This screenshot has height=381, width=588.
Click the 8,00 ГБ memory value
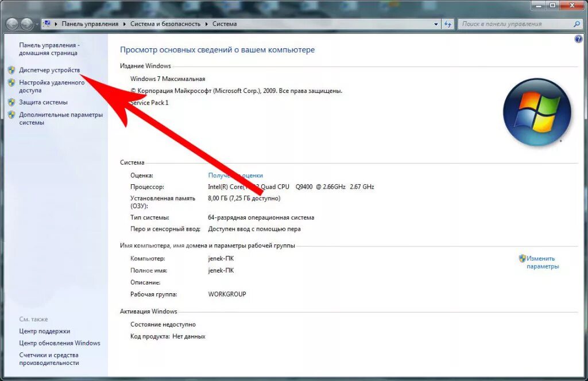[244, 199]
